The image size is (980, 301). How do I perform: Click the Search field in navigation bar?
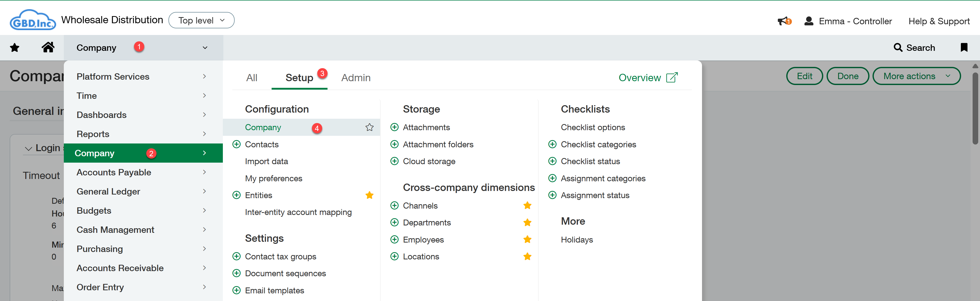pyautogui.click(x=914, y=47)
